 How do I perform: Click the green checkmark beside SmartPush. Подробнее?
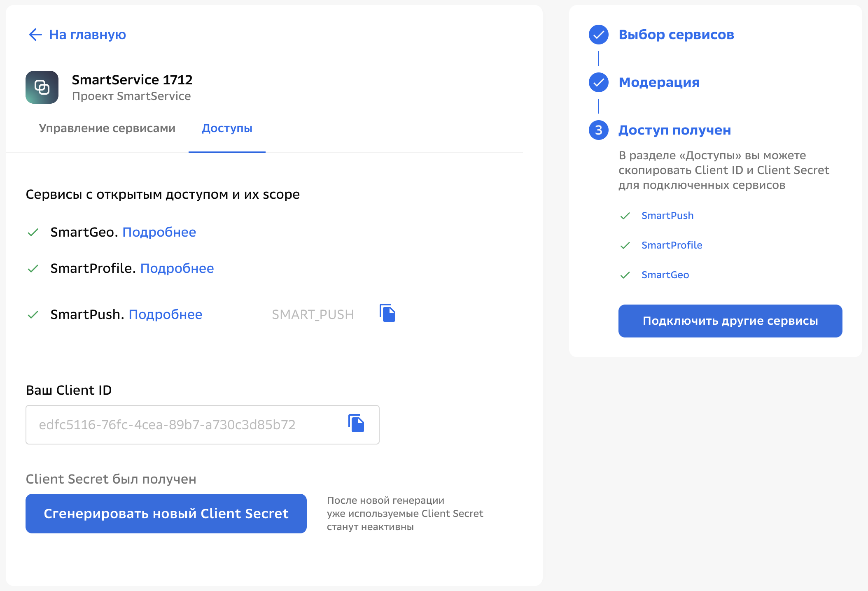pos(33,315)
